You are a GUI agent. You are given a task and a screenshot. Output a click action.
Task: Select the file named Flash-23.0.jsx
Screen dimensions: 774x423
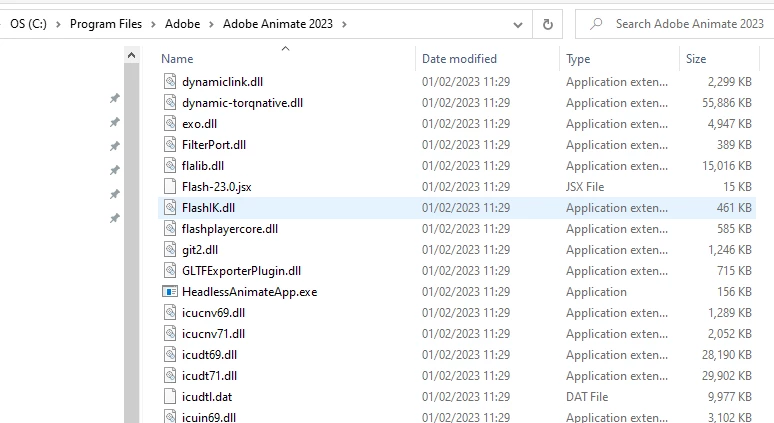[216, 187]
